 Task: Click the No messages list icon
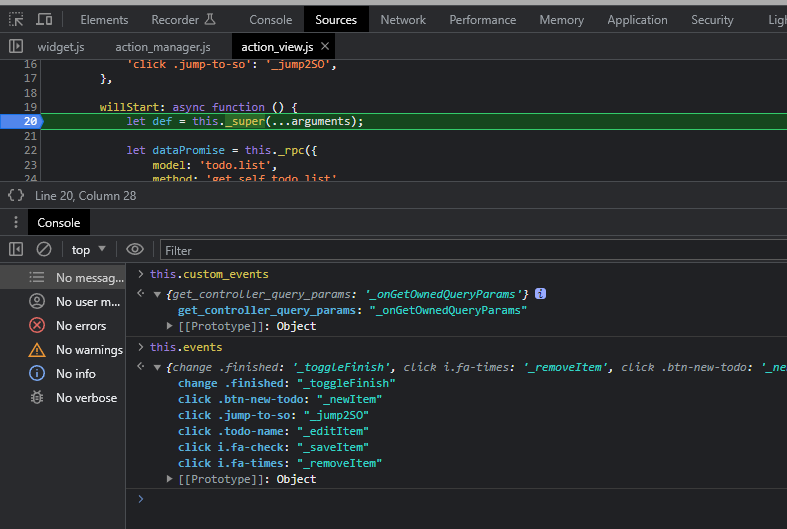coord(37,277)
